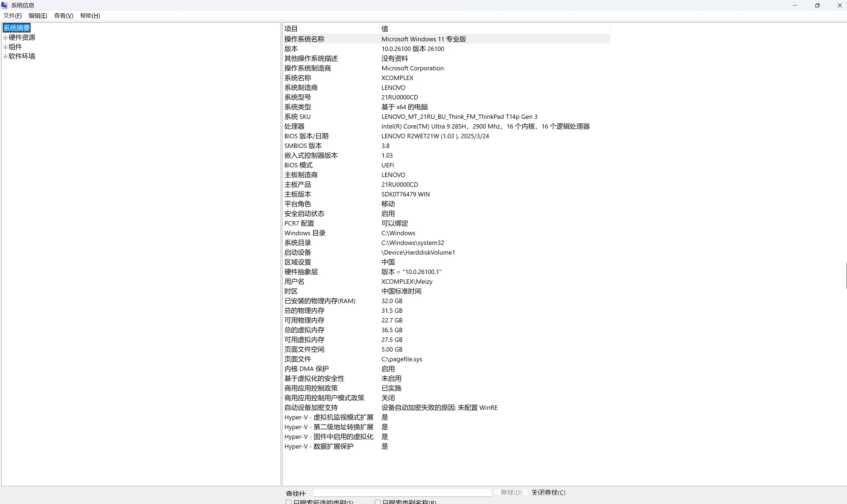Restore the window using title bar button

click(x=817, y=6)
